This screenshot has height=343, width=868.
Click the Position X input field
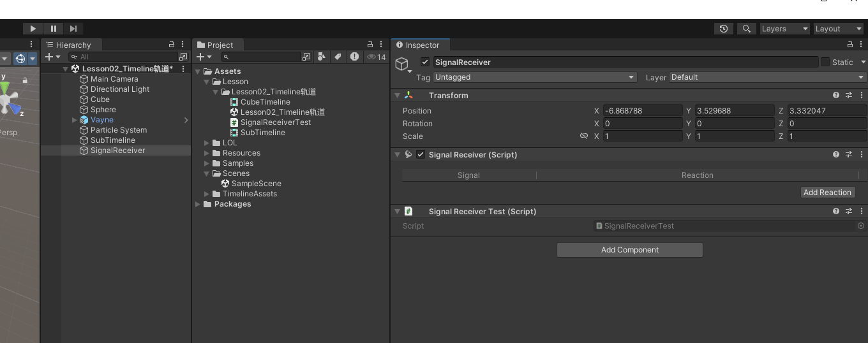point(642,110)
